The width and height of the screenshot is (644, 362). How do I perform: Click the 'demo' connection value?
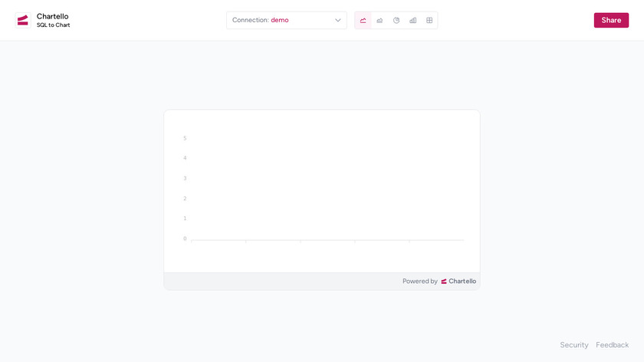pyautogui.click(x=280, y=20)
